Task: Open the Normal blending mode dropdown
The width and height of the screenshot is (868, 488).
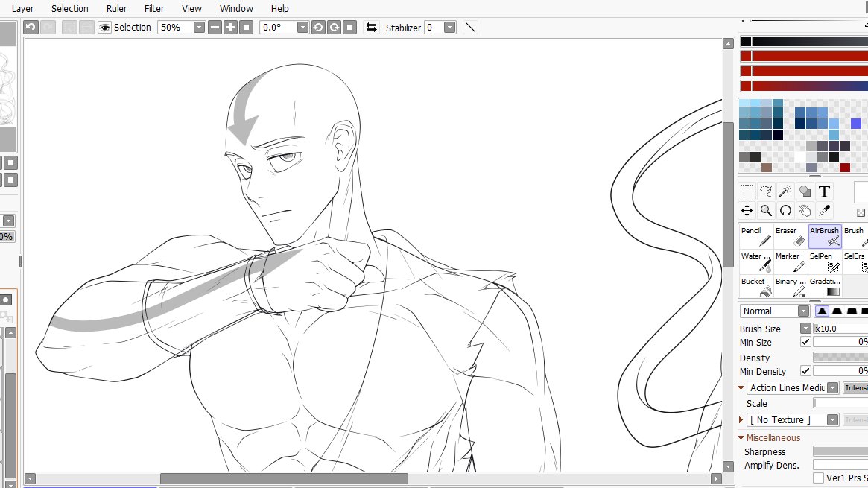Action: (x=803, y=311)
